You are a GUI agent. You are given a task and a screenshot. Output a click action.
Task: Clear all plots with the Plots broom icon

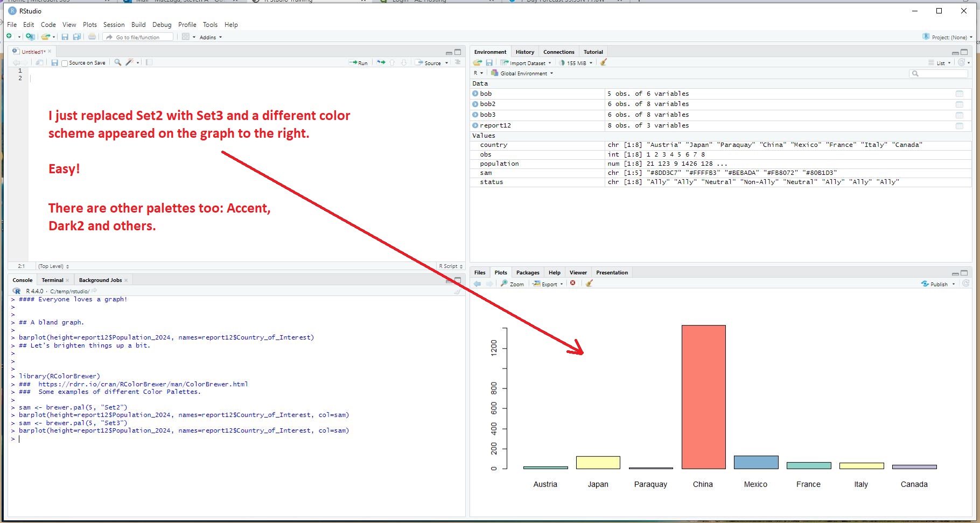pos(589,284)
